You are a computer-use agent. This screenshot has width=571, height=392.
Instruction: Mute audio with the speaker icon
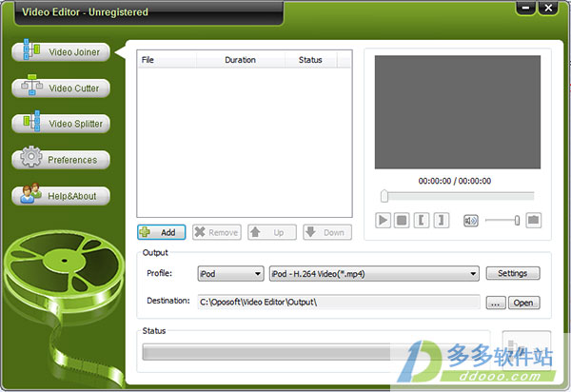tap(470, 221)
